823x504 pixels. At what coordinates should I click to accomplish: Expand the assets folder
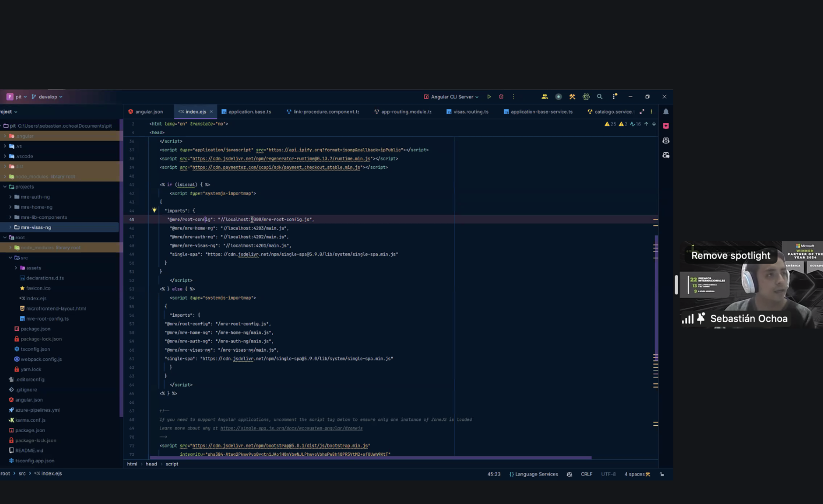[16, 268]
